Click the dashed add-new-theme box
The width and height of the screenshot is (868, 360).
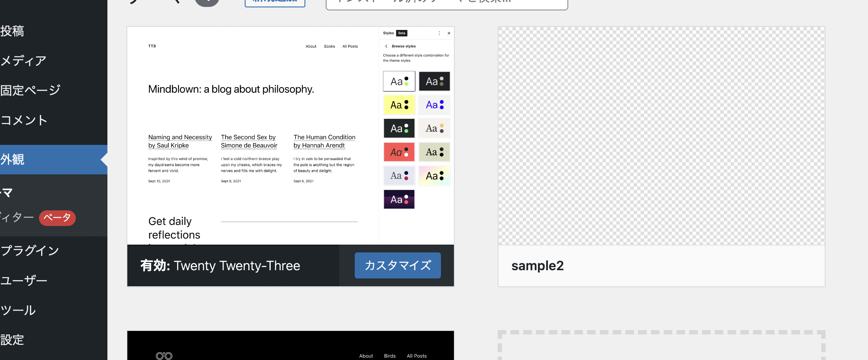[661, 346]
